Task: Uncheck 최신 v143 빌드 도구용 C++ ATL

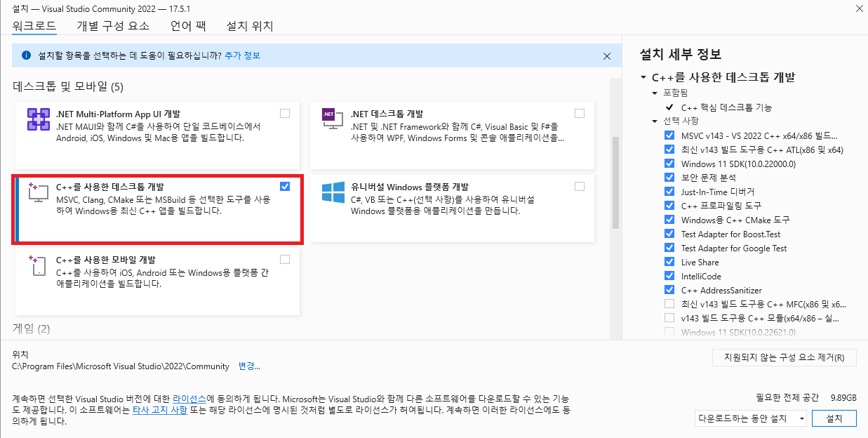Action: [669, 150]
